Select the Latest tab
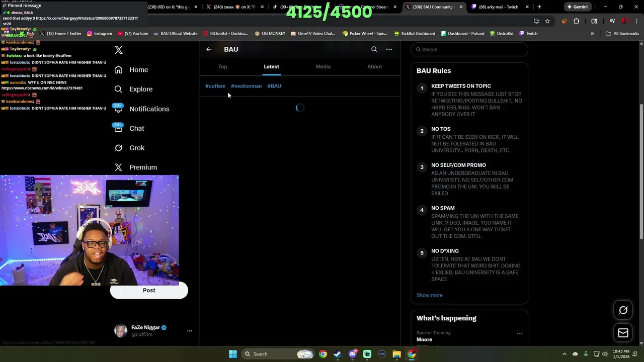This screenshot has height=362, width=644. (271, 66)
